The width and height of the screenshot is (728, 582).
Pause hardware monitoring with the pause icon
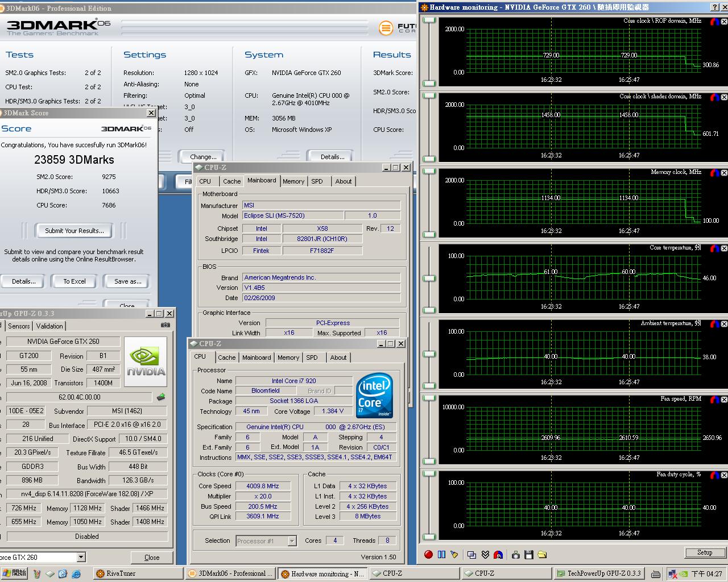[441, 555]
